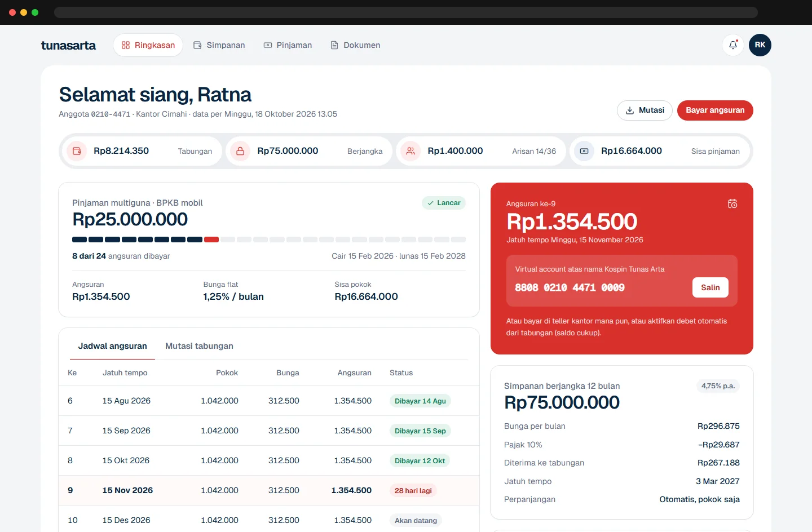Open the notifications bell
Image resolution: width=812 pixels, height=532 pixels.
pyautogui.click(x=733, y=45)
